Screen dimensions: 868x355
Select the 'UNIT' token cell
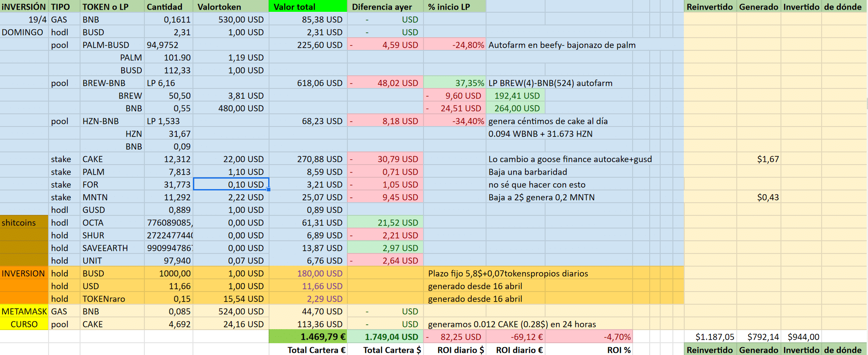[112, 260]
